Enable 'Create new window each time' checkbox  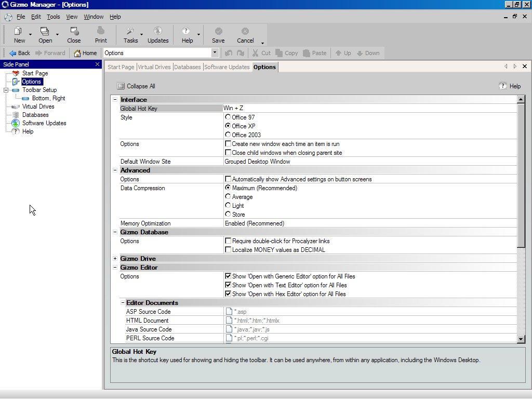(x=228, y=144)
